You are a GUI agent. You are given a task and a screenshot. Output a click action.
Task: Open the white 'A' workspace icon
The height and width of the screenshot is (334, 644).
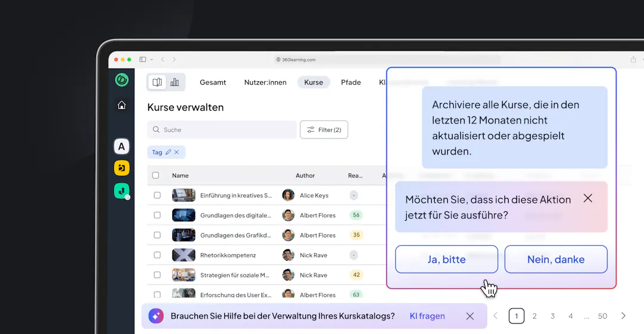(122, 146)
